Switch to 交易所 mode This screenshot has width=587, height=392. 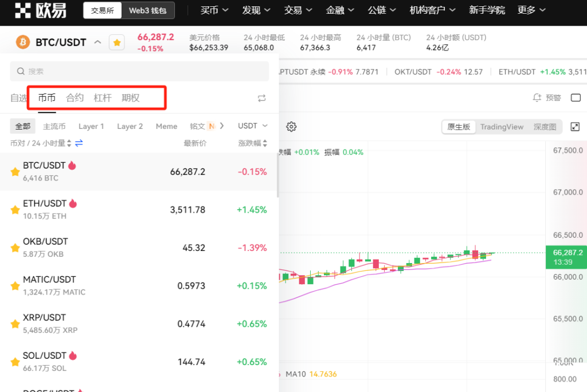click(103, 10)
